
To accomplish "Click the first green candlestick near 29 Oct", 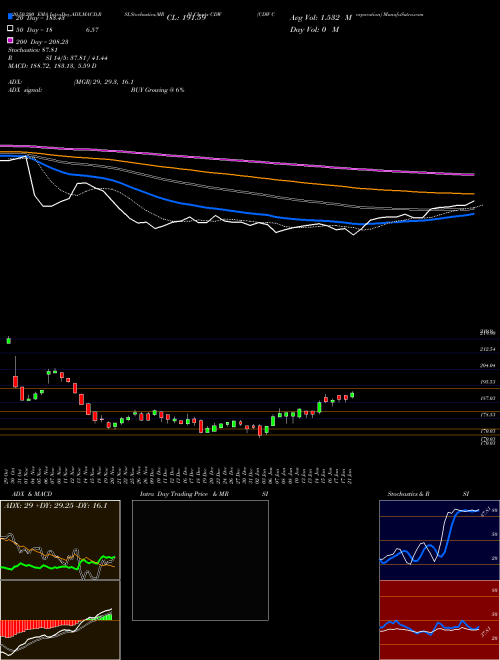I will 9,340.
